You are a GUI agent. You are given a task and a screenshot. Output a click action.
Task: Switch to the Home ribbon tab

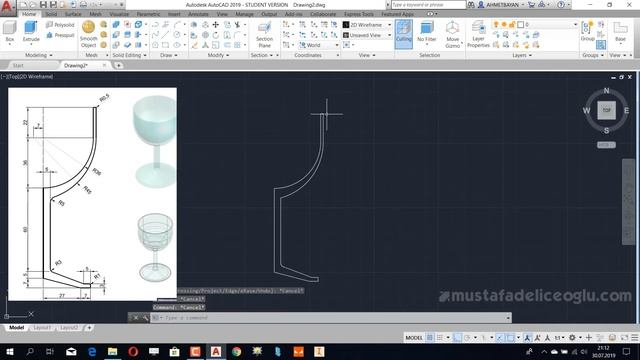point(29,14)
